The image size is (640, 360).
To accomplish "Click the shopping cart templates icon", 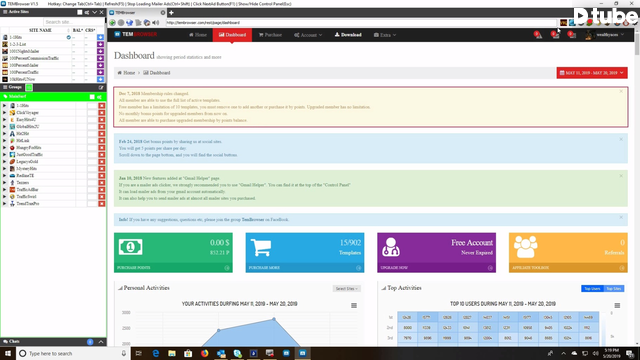I will 261,247.
